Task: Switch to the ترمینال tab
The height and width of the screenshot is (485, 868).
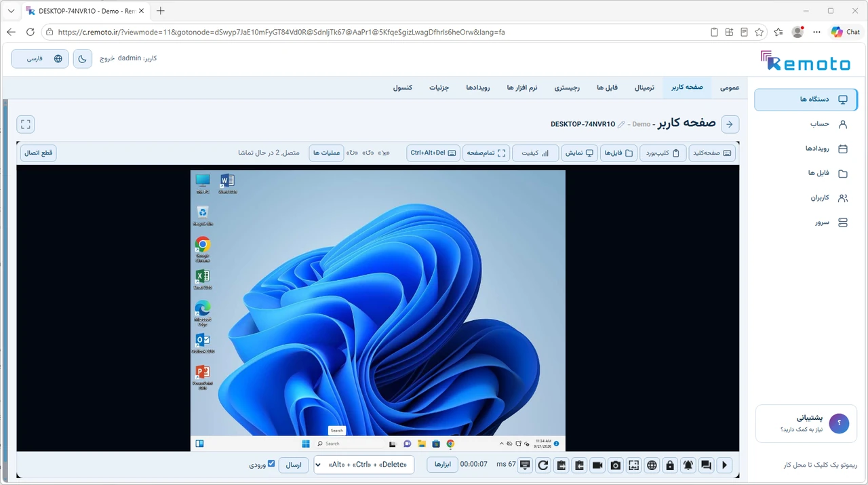Action: (x=644, y=88)
